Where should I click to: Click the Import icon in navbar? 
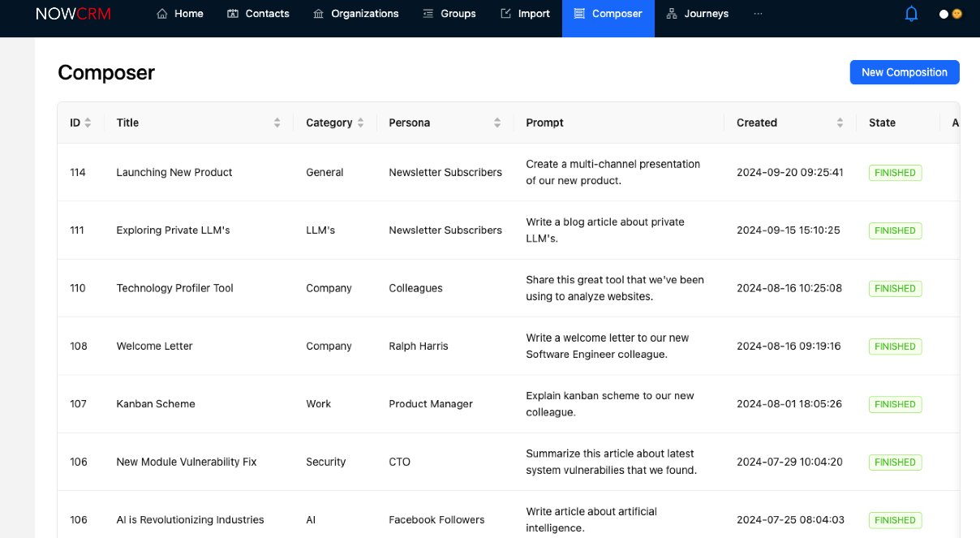[x=506, y=14]
